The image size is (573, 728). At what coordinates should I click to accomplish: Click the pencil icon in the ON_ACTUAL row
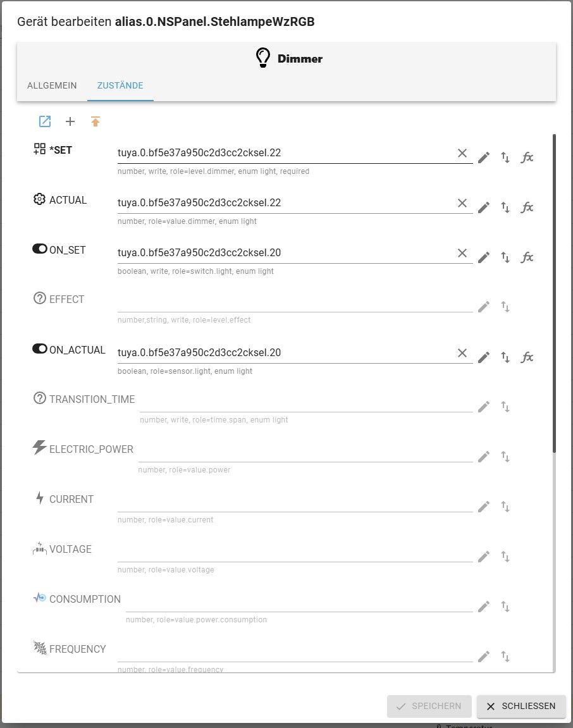tap(484, 357)
